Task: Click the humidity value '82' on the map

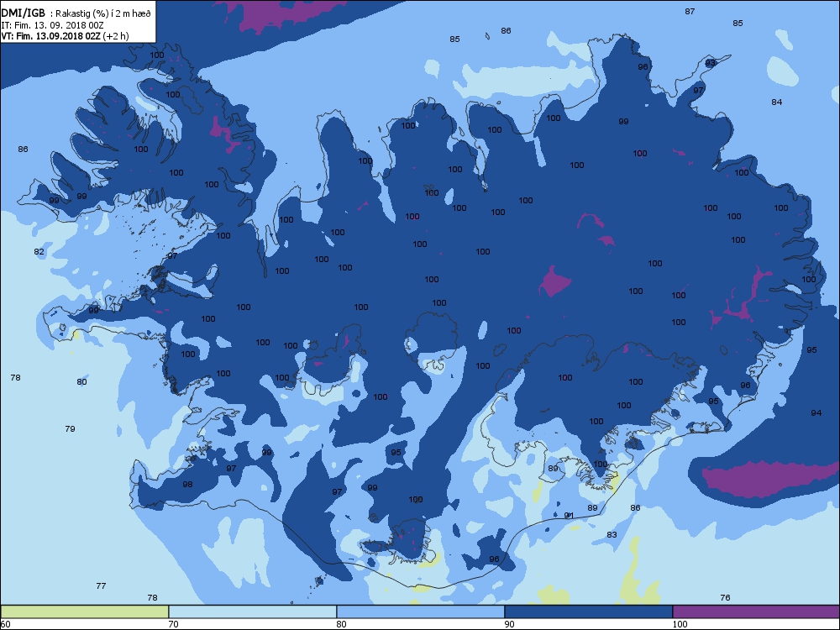Action: 39,251
